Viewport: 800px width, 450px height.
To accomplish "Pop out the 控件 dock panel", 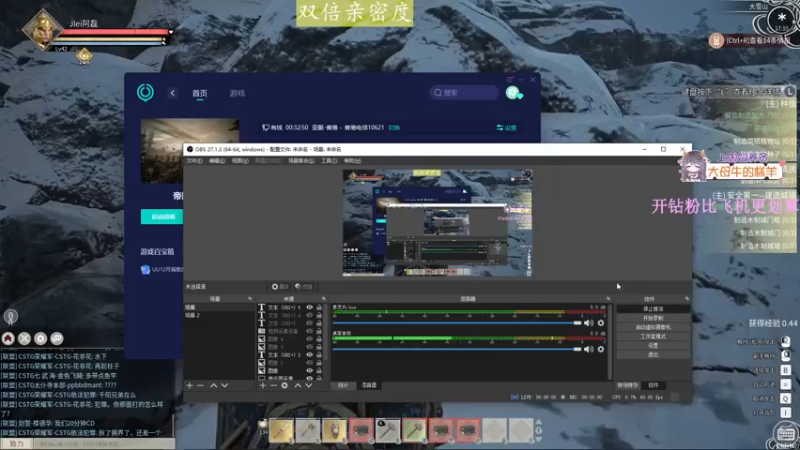I will pos(687,298).
